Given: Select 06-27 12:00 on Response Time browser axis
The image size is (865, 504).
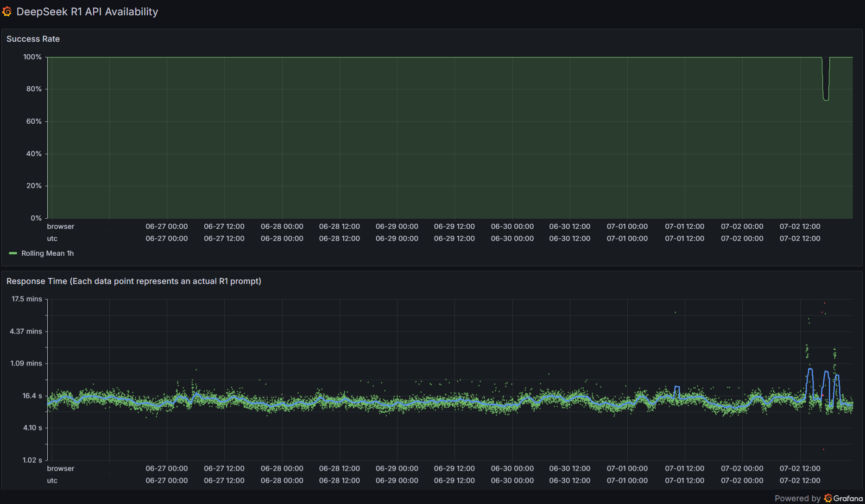Looking at the screenshot, I should 224,469.
